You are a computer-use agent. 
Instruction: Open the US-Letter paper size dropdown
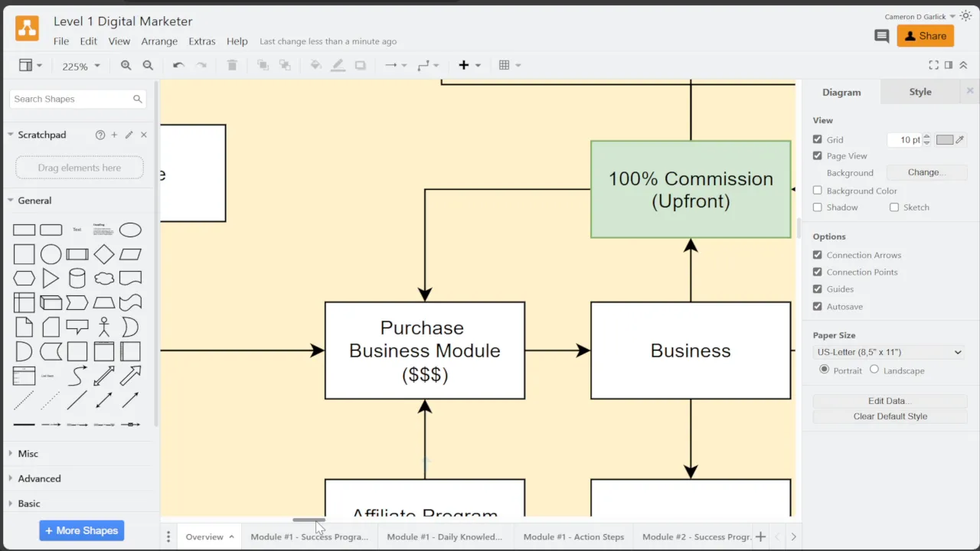coord(888,352)
